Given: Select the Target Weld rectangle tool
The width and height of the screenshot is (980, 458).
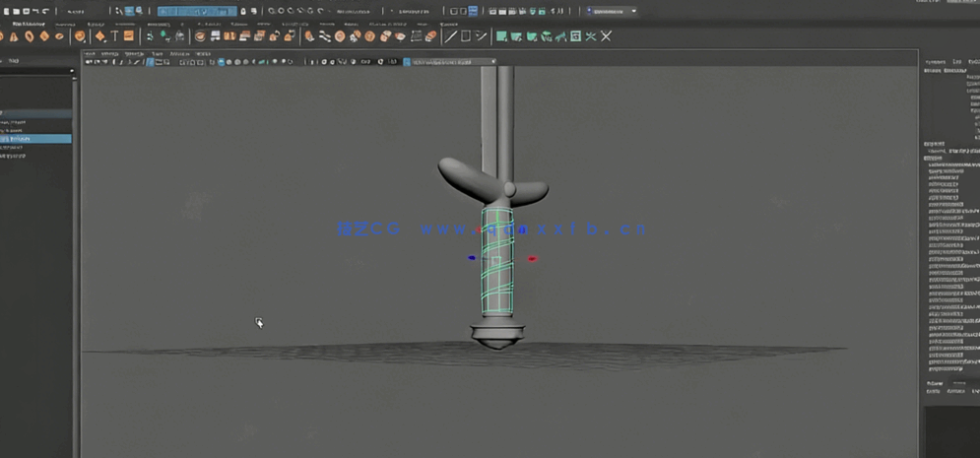Looking at the screenshot, I should pos(466,35).
